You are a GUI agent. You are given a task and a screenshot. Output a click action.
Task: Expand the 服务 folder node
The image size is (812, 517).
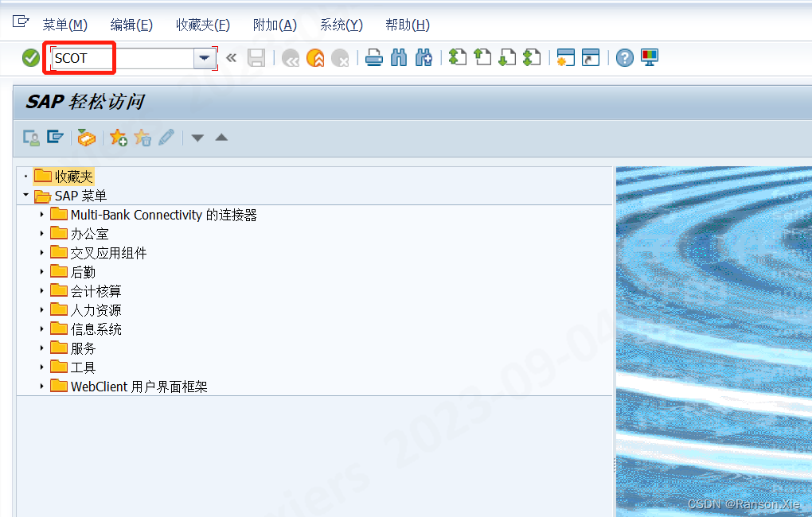click(42, 348)
